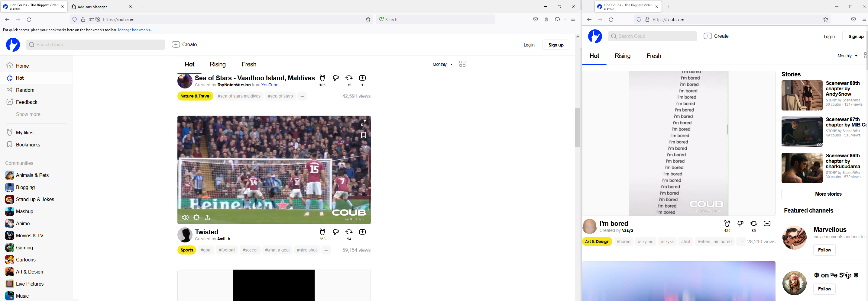This screenshot has height=301, width=868.
Task: Open video quality settings on Twisted
Action: (196, 217)
